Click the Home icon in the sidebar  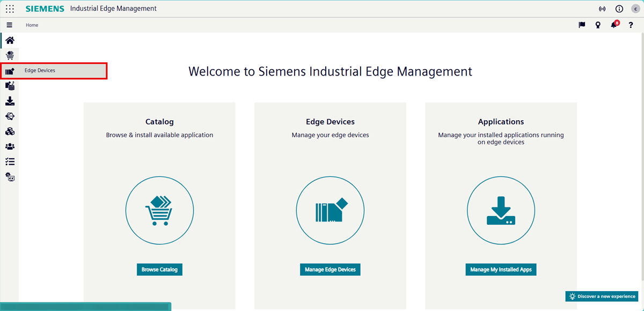click(10, 40)
